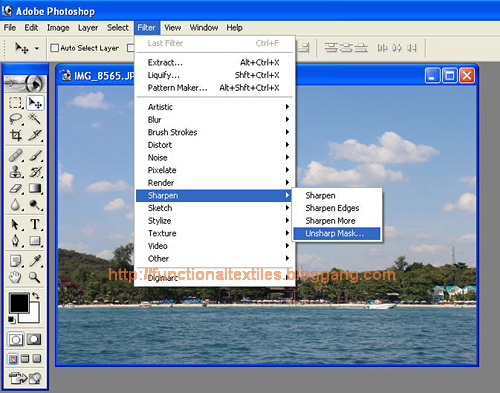The image size is (500, 393).
Task: Switch to Quick Mask editing mode
Action: tap(34, 340)
